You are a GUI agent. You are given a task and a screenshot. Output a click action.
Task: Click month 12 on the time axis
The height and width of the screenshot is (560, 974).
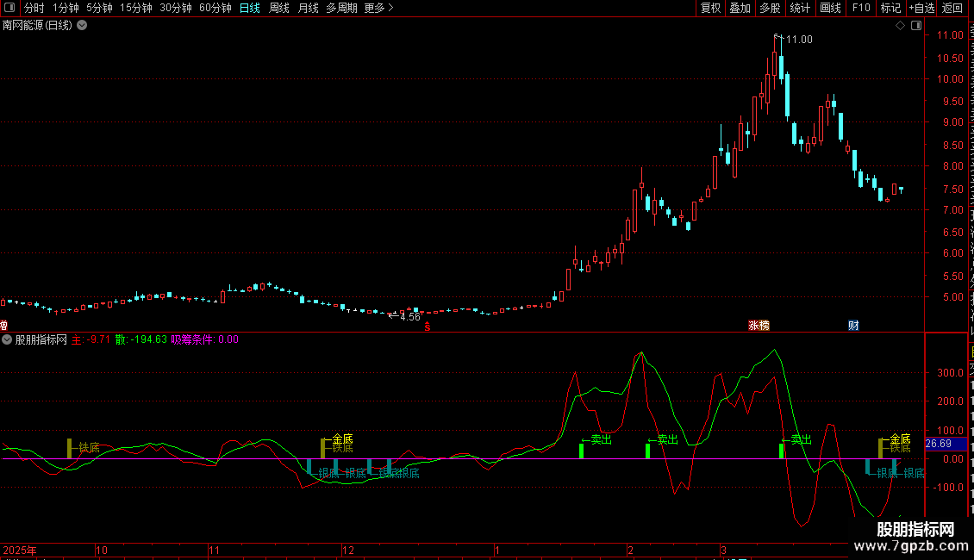pyautogui.click(x=348, y=550)
